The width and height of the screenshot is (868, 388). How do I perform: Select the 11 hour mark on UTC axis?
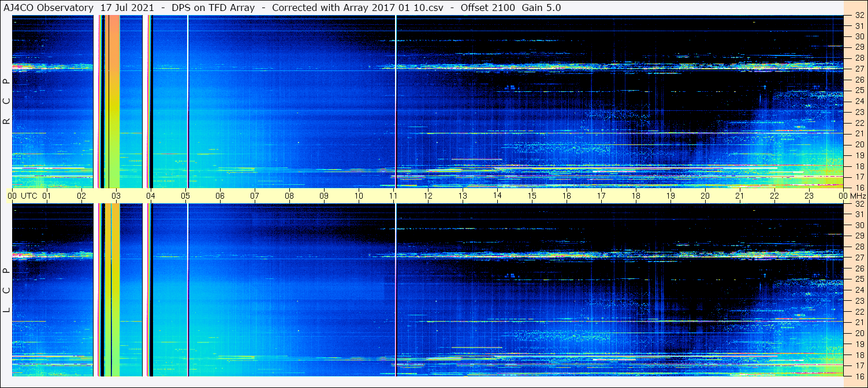pyautogui.click(x=393, y=196)
